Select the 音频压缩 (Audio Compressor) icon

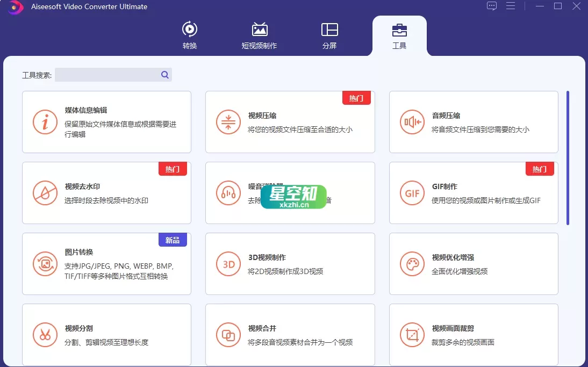click(x=412, y=122)
